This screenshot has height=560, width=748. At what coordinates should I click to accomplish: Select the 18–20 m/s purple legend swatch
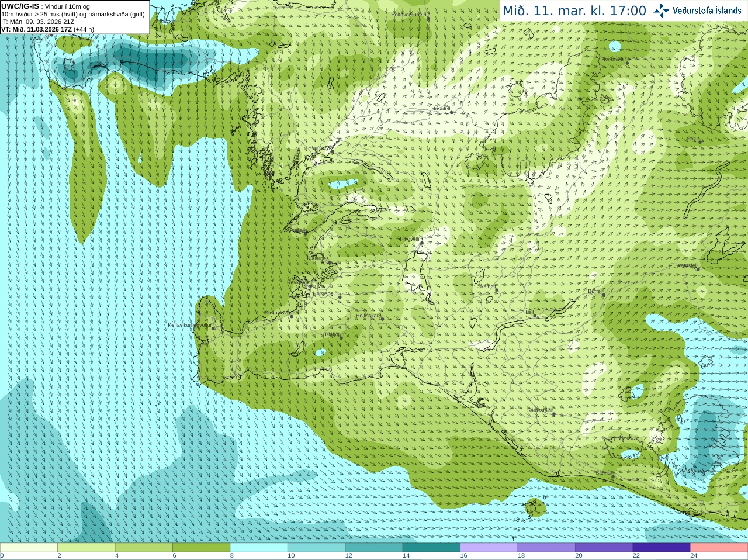(546, 548)
